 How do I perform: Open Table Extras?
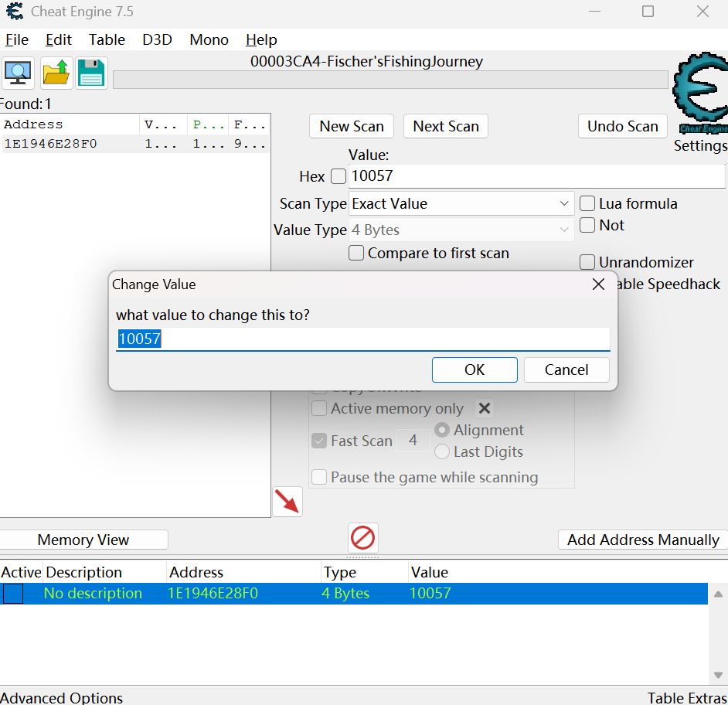tap(687, 697)
